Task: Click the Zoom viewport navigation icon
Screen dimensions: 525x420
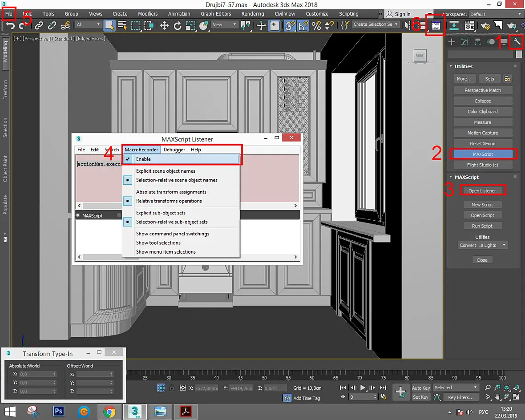Action: point(488,388)
